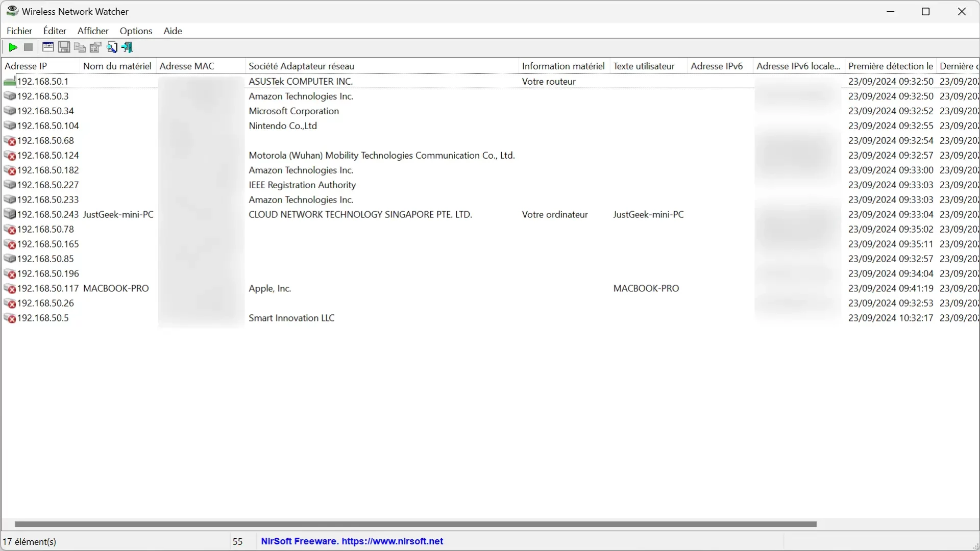Open the Aide menu
Screen dimensions: 980x551
click(x=173, y=31)
